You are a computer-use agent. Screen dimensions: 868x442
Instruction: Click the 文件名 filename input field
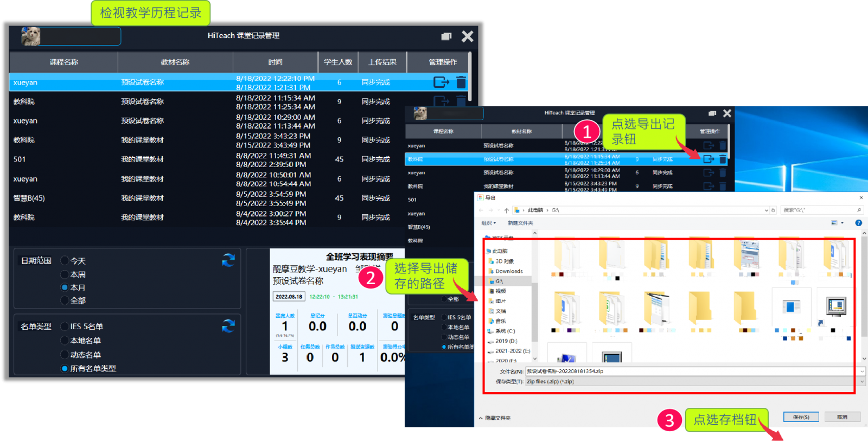click(689, 371)
